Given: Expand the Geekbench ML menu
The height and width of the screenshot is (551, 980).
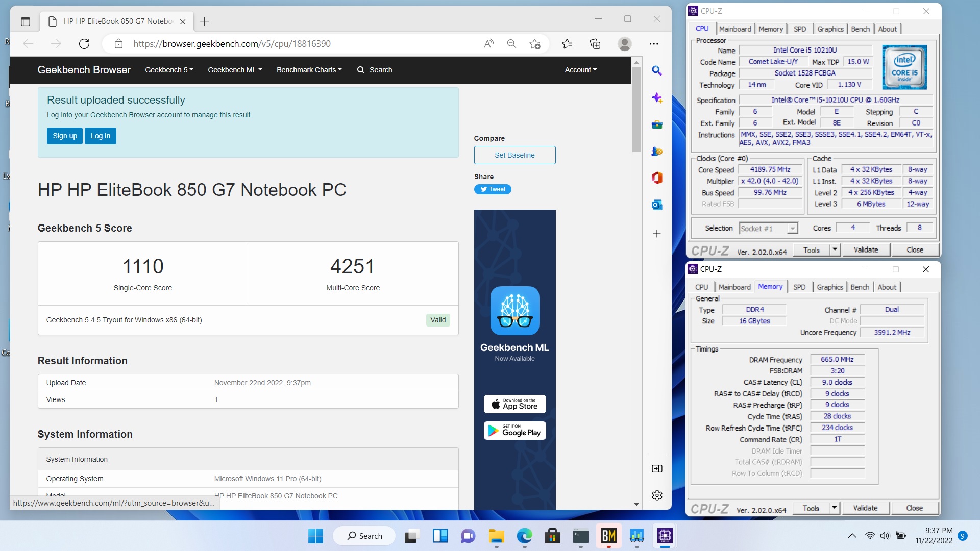Looking at the screenshot, I should [x=235, y=70].
